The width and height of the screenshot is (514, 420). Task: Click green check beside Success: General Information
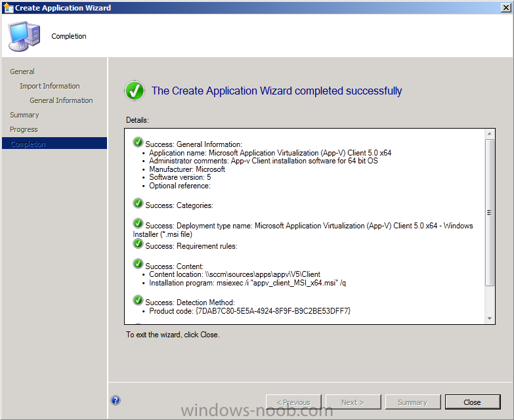click(x=138, y=142)
